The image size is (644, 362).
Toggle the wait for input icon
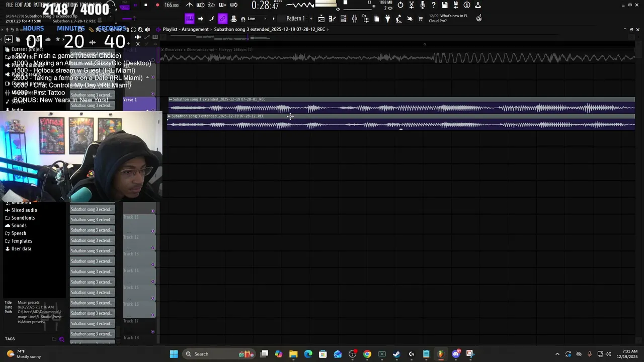pyautogui.click(x=200, y=5)
